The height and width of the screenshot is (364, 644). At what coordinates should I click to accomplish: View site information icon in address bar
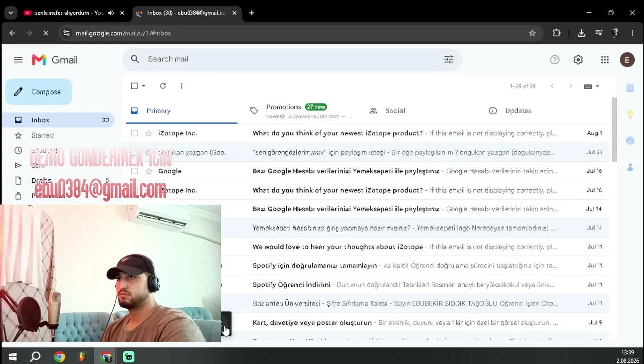pos(66,33)
